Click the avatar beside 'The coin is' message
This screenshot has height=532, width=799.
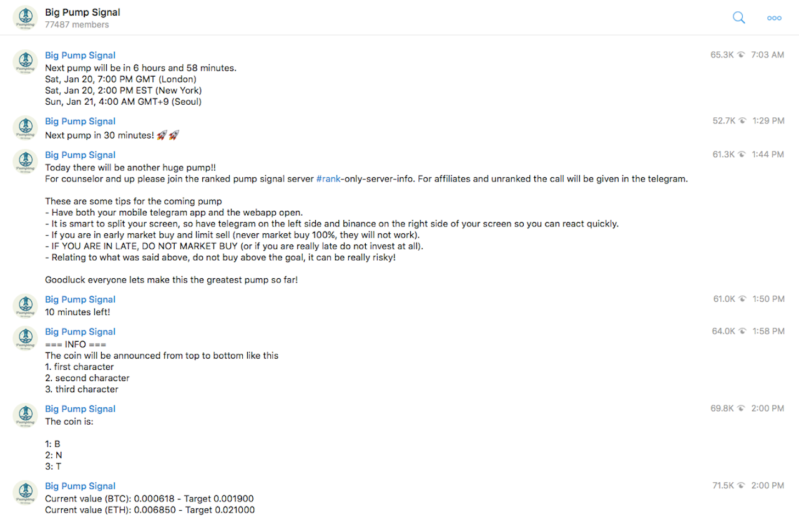pyautogui.click(x=25, y=415)
